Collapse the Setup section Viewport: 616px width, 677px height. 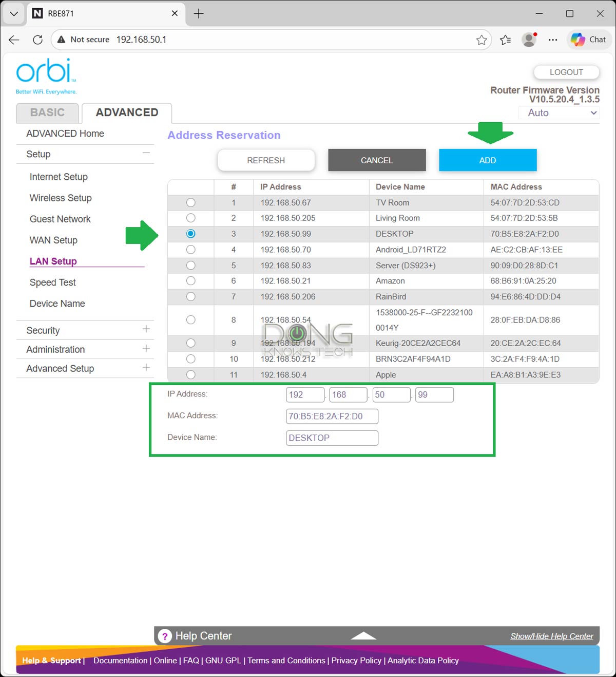point(146,153)
